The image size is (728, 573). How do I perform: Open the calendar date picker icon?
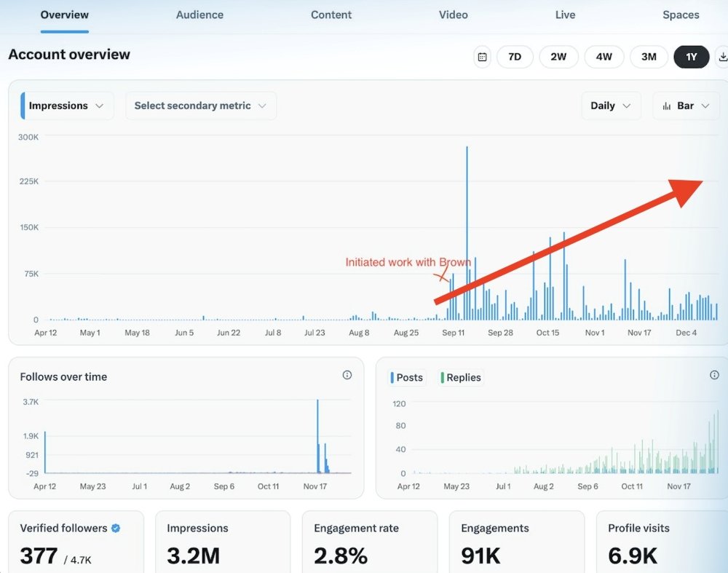coord(482,57)
